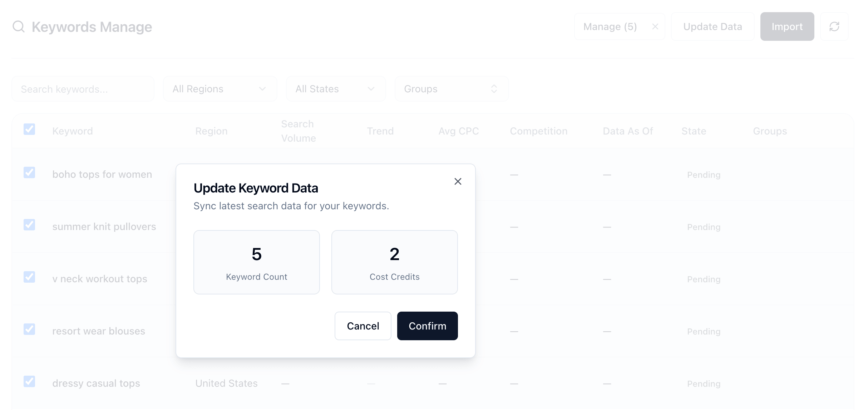
Task: Click Pending state of dressy casual tops row
Action: click(704, 384)
